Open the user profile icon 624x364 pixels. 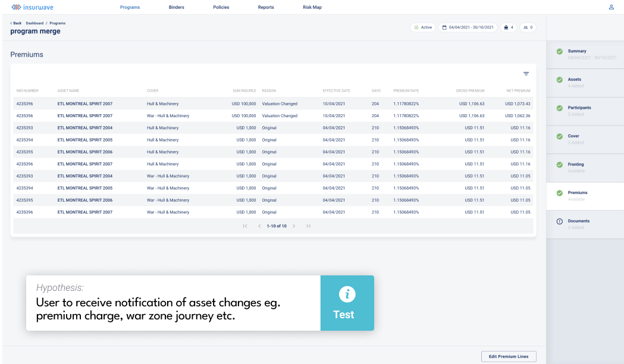pos(612,7)
